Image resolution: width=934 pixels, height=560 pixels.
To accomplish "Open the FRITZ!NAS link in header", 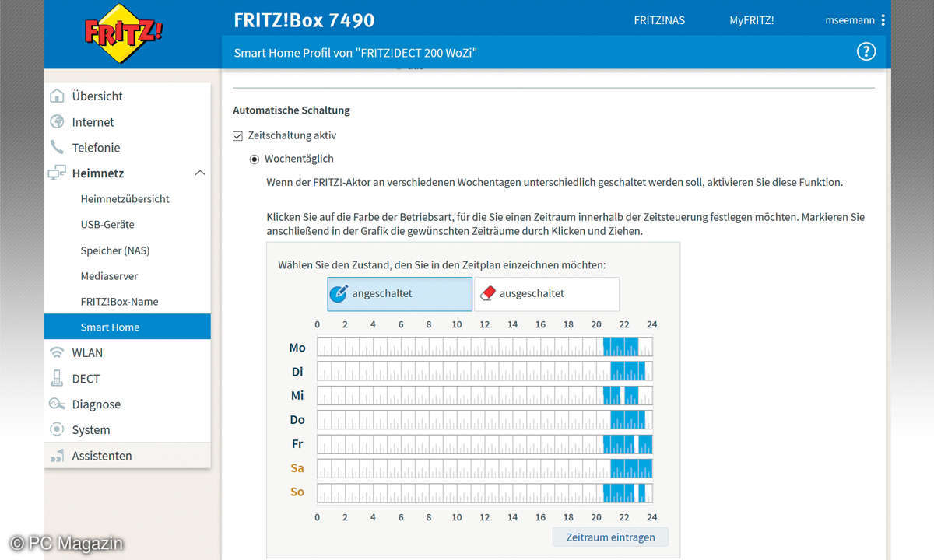I will click(x=659, y=20).
